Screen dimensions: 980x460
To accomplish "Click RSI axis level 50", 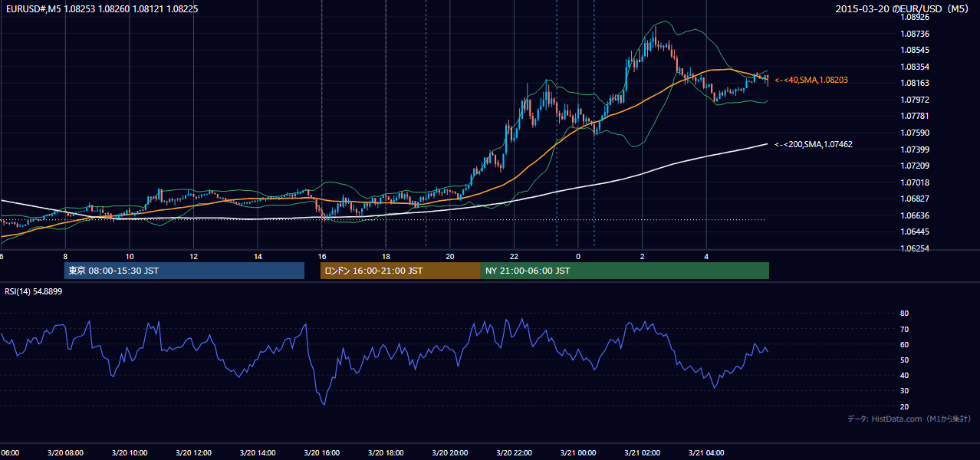I will (x=904, y=360).
